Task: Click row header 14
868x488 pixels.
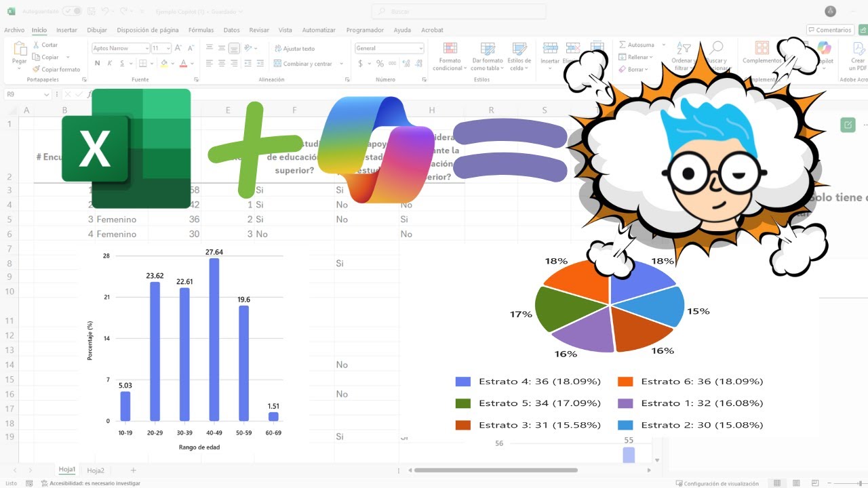Action: click(x=9, y=365)
